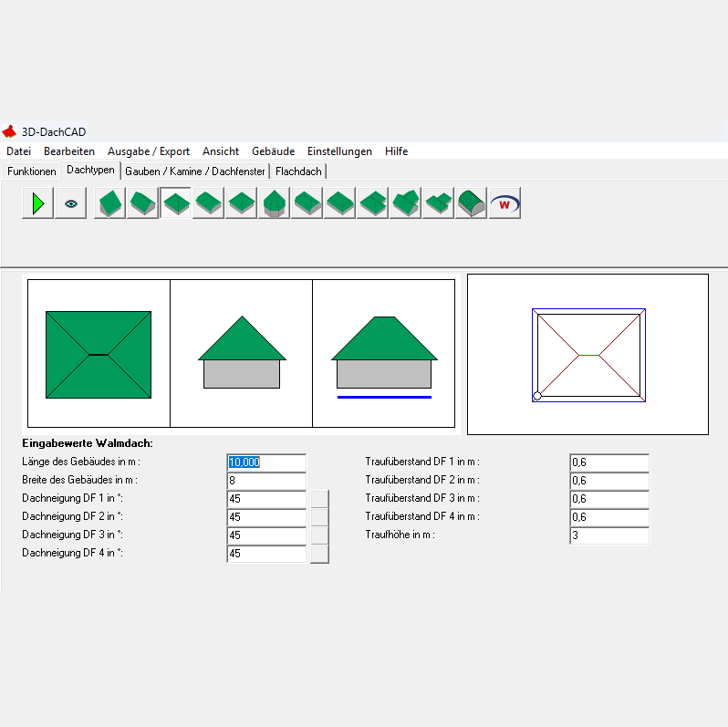The image size is (728, 727).
Task: Click the corner circle marker in the roof plan
Action: 537,396
